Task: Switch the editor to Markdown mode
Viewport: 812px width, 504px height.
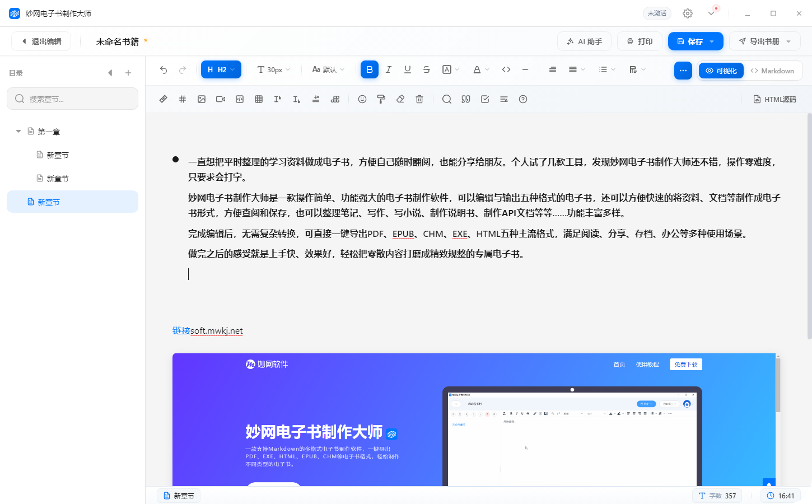Action: 772,71
